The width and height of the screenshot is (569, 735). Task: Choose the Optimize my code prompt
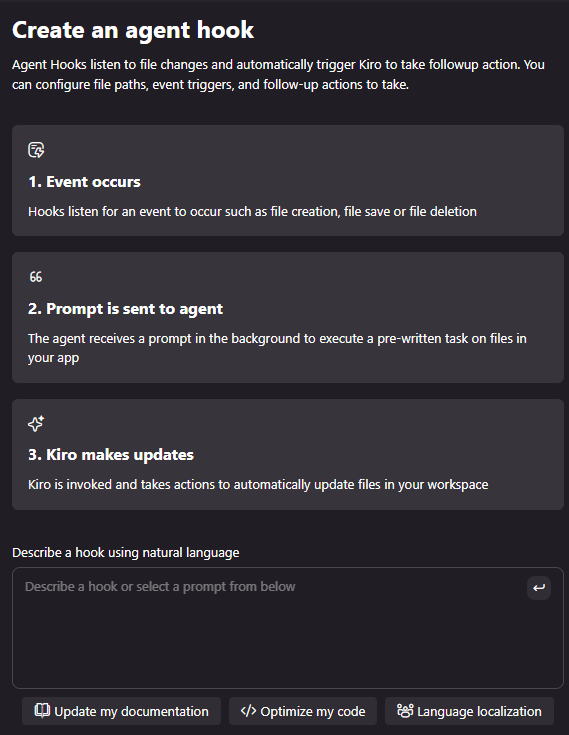pos(303,711)
